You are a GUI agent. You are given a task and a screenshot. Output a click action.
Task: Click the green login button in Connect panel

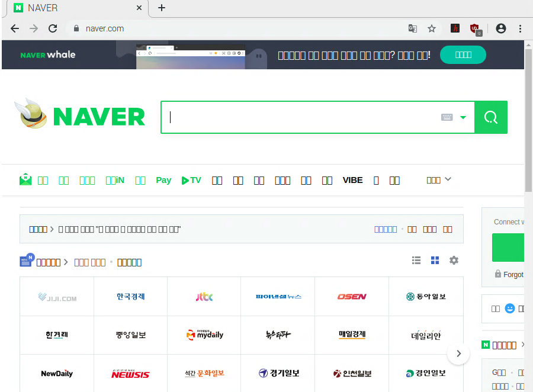coord(508,247)
